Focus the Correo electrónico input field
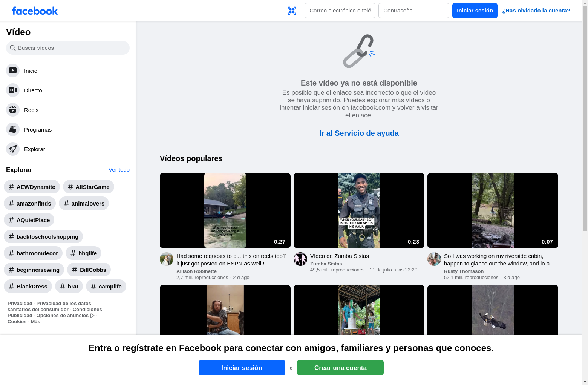 340,11
